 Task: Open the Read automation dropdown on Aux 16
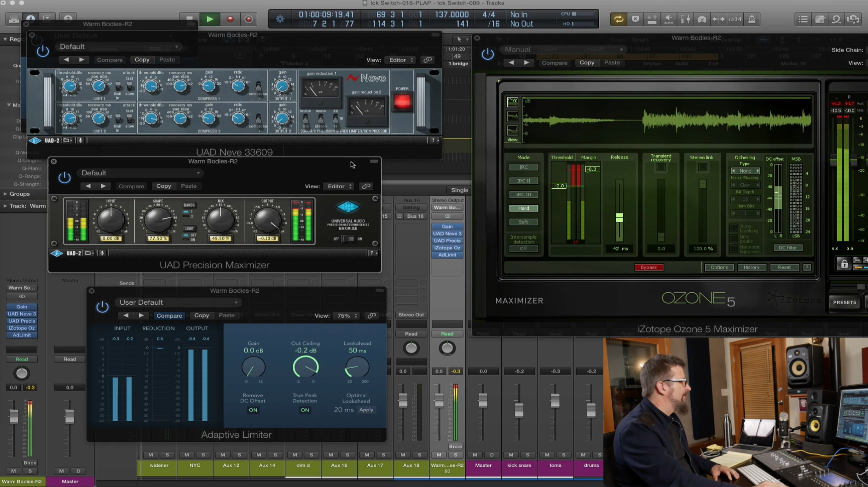tap(411, 334)
